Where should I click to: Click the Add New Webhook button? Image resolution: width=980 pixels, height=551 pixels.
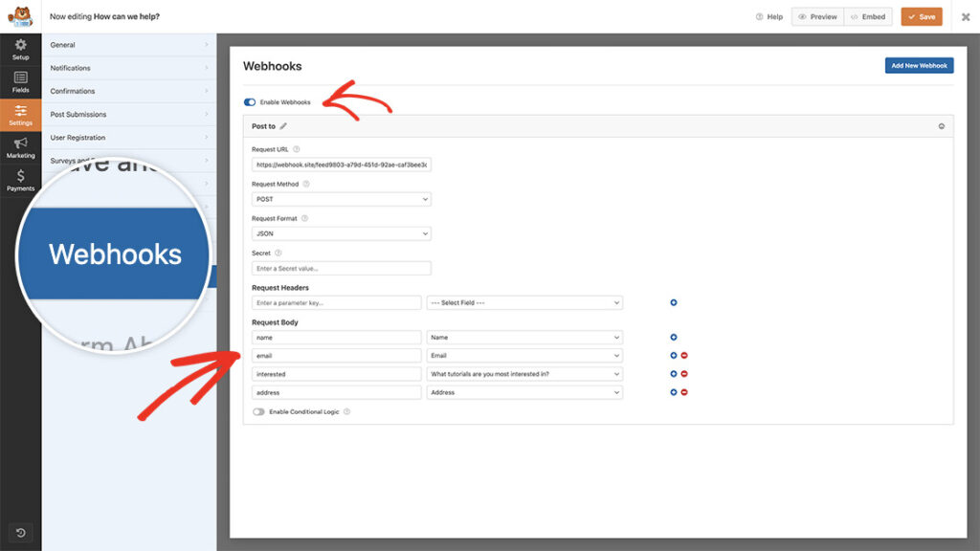click(x=921, y=64)
